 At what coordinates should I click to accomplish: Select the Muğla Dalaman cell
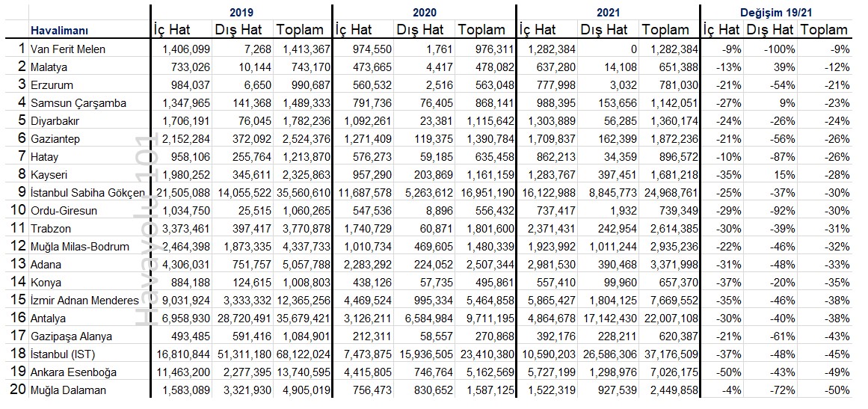(x=70, y=390)
